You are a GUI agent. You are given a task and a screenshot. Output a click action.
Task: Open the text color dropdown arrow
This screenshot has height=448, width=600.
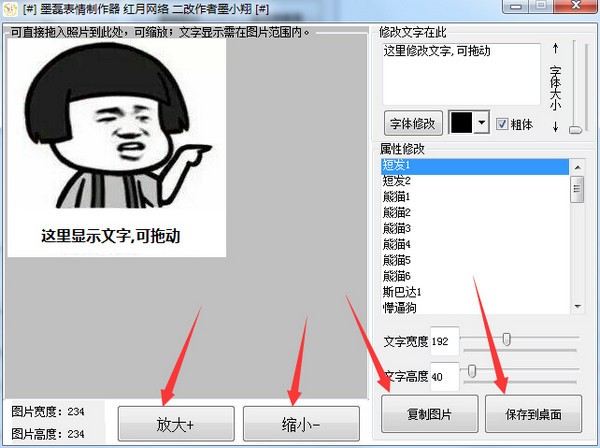pyautogui.click(x=482, y=123)
